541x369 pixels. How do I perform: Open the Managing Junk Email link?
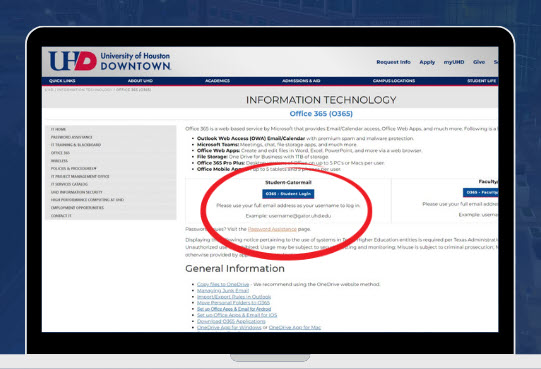[x=223, y=291]
